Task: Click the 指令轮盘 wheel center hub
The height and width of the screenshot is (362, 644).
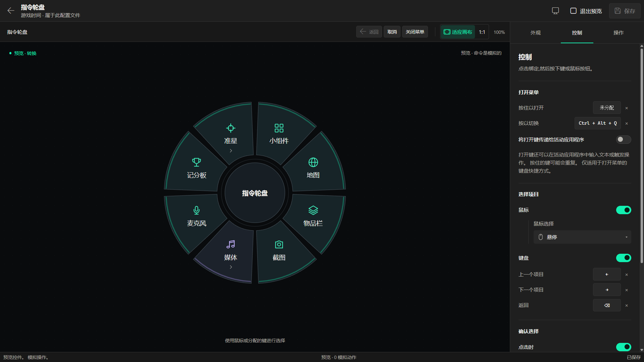Action: (255, 193)
